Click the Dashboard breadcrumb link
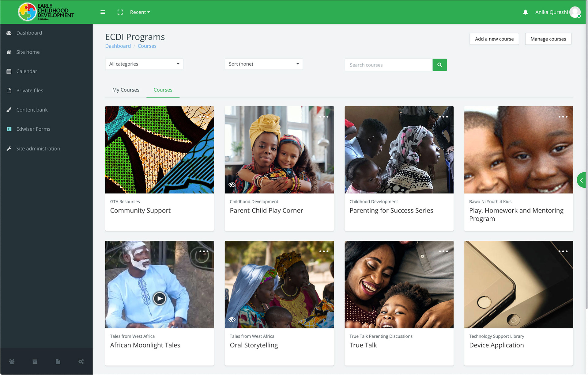 tap(118, 46)
